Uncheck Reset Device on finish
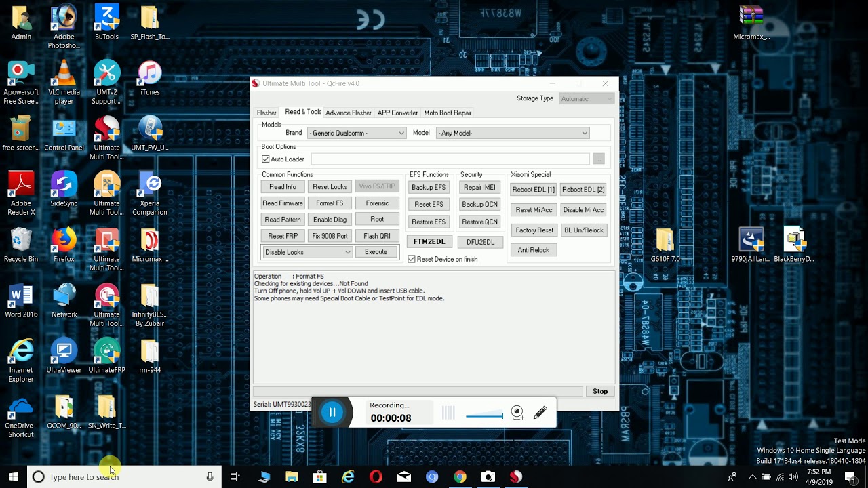This screenshot has width=868, height=488. click(412, 259)
